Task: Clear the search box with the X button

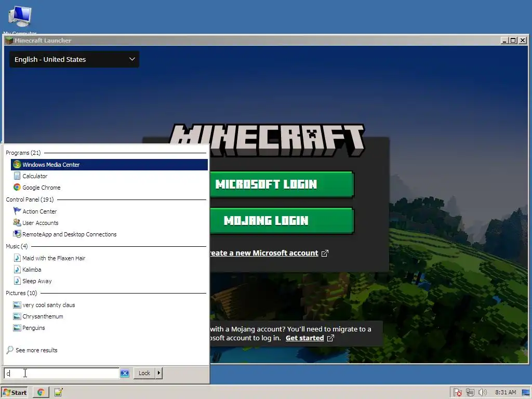Action: click(x=125, y=373)
